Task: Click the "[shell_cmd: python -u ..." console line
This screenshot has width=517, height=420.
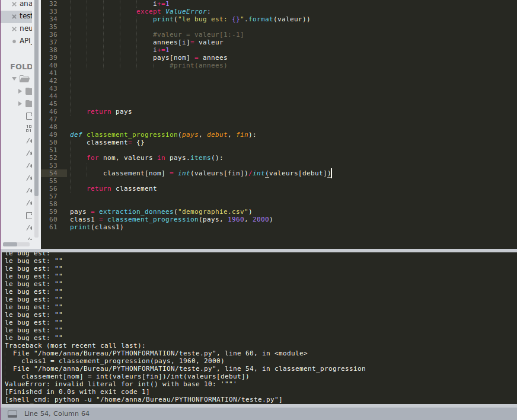Action: (143, 399)
